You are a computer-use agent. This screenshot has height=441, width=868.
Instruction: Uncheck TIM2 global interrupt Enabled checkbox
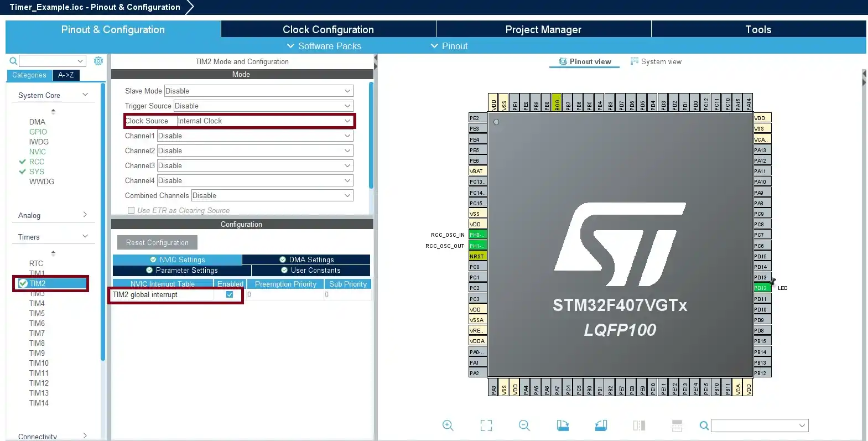tap(230, 294)
